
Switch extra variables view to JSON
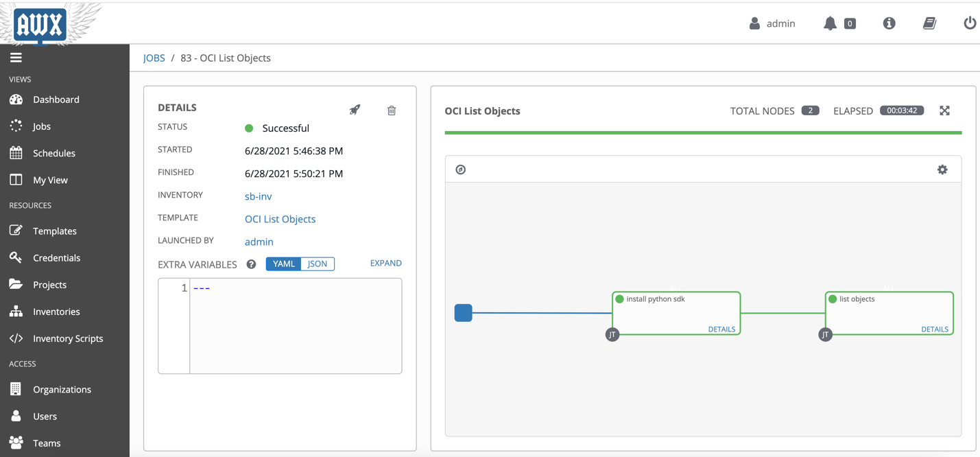point(317,263)
